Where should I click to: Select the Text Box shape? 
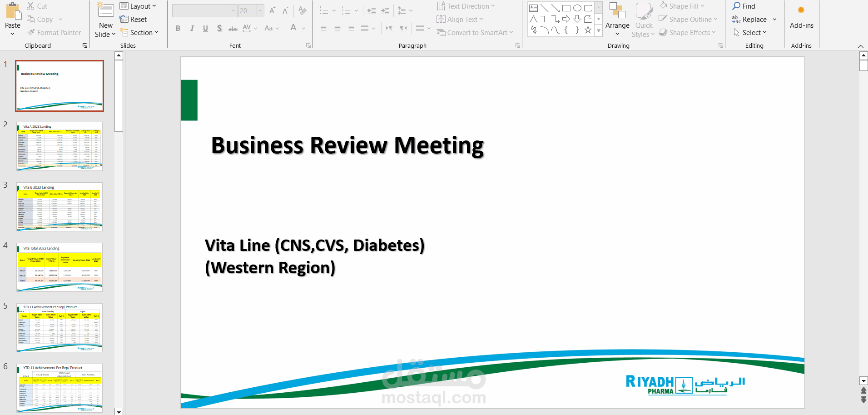click(534, 8)
